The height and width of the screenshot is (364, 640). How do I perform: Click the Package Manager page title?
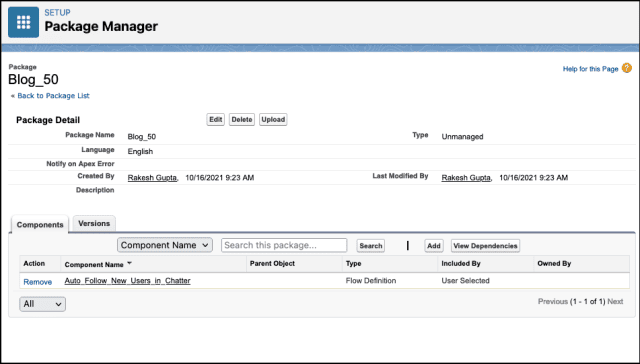point(101,27)
